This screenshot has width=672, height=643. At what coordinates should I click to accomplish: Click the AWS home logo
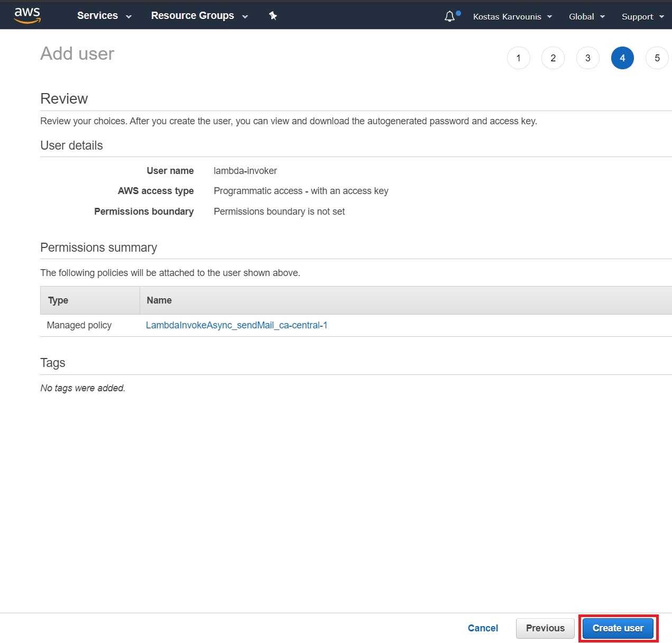(27, 15)
